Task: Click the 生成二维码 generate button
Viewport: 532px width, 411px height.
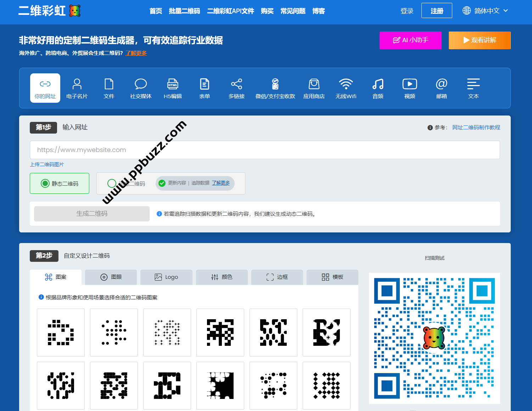Action: coord(92,214)
